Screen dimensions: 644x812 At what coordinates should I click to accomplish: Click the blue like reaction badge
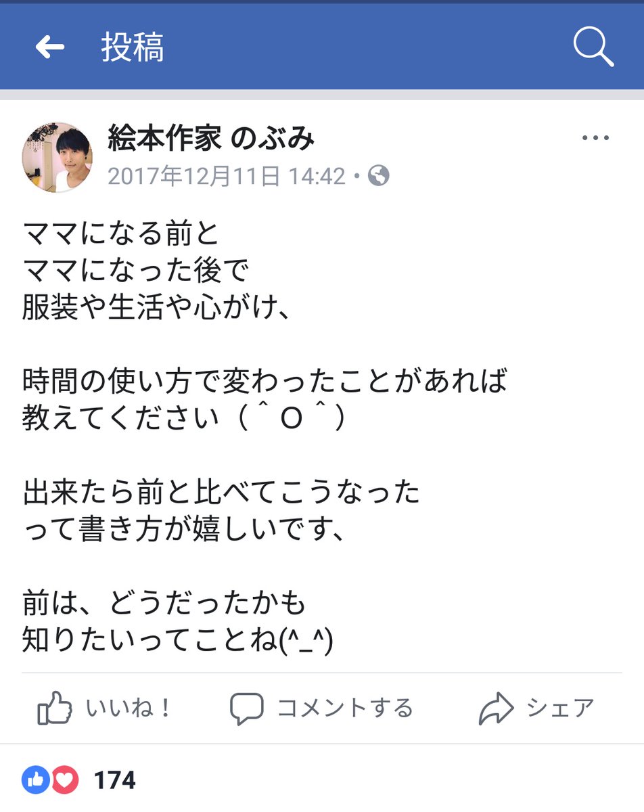(36, 780)
